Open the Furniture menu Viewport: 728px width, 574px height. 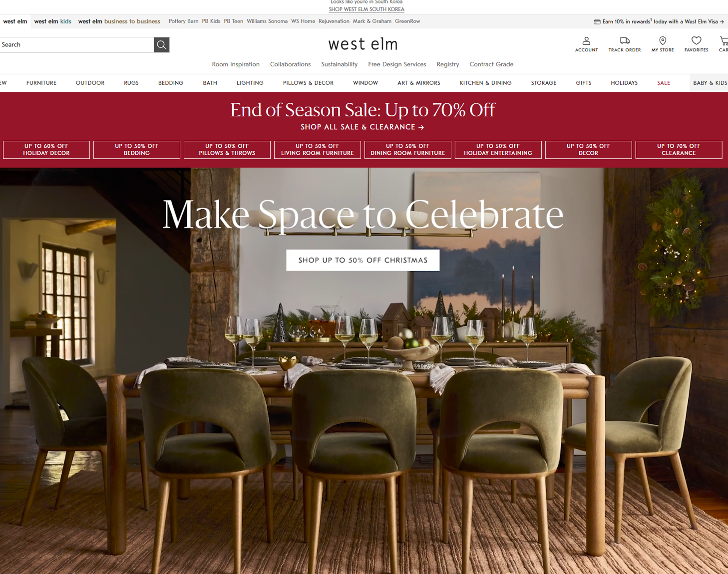41,83
